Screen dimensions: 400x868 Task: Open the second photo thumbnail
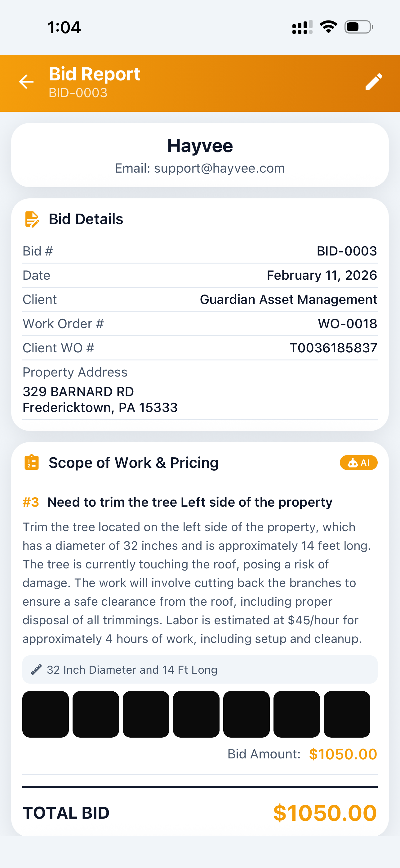(x=96, y=714)
